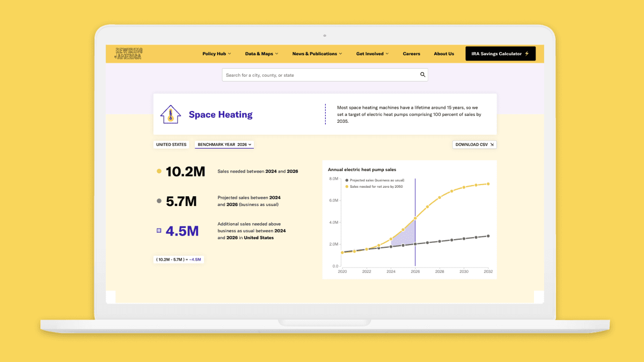
Task: Open the Policy Hub dropdown menu
Action: 216,54
